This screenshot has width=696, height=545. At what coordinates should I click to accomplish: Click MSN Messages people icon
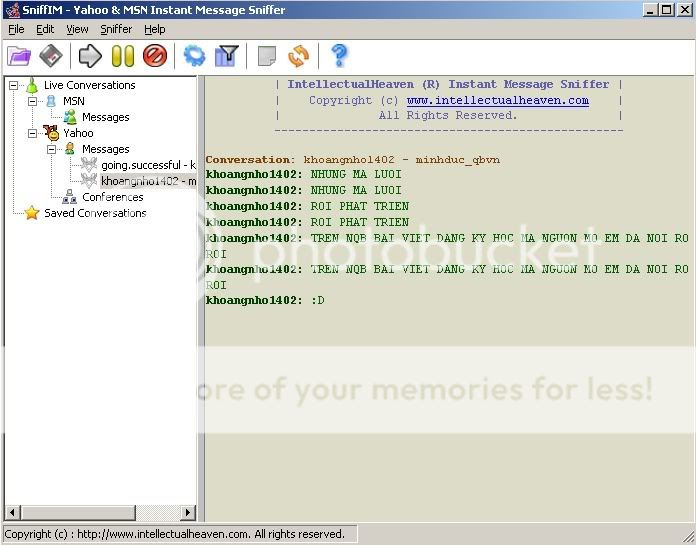pos(70,117)
